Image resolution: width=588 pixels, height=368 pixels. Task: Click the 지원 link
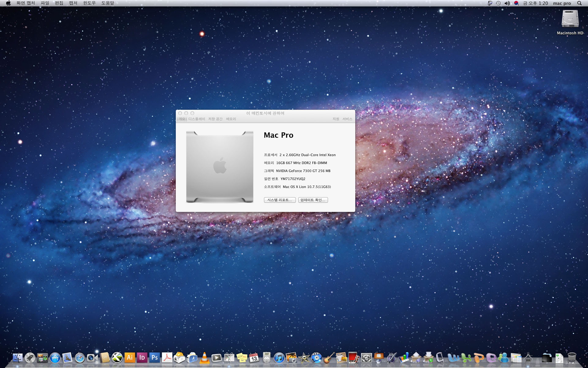coord(336,119)
